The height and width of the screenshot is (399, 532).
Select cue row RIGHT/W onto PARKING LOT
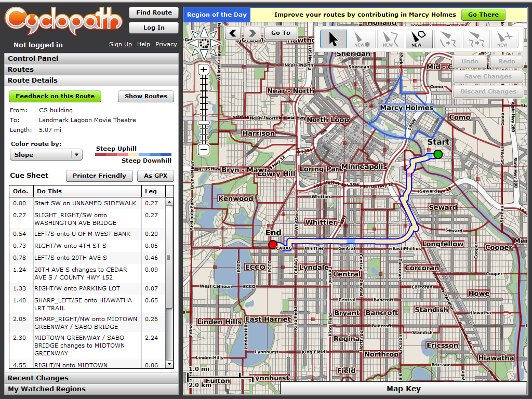pos(87,288)
